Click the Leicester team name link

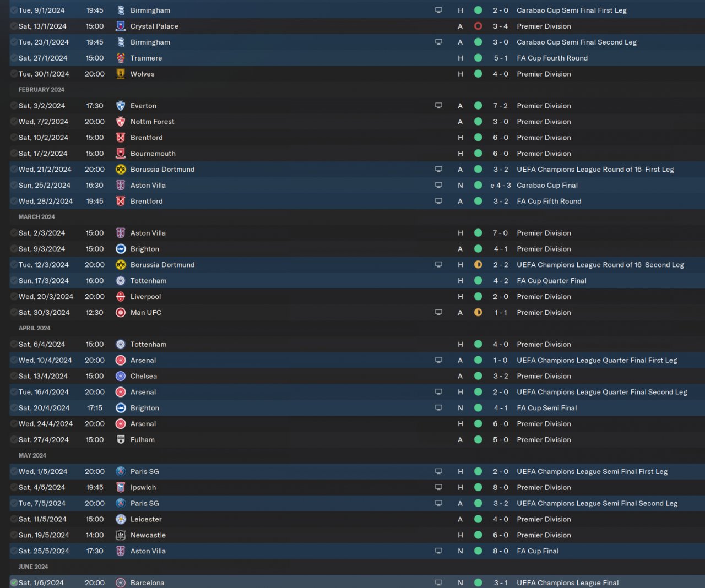tap(146, 519)
